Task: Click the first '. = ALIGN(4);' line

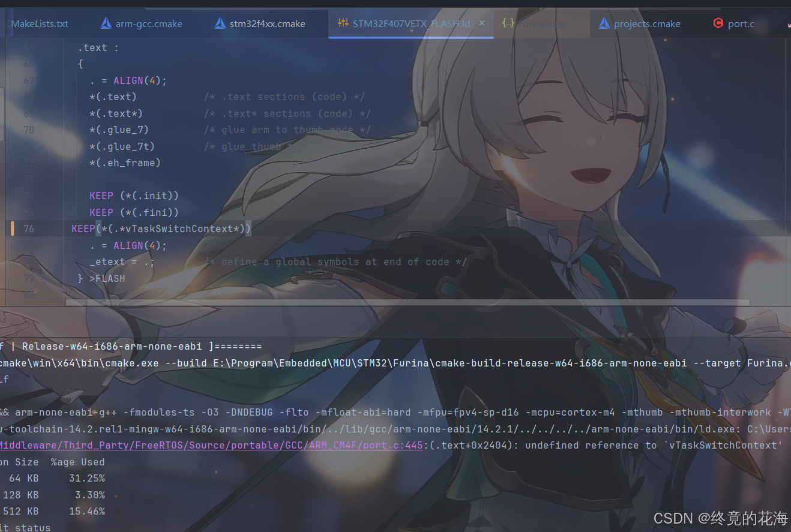Action: click(x=128, y=80)
